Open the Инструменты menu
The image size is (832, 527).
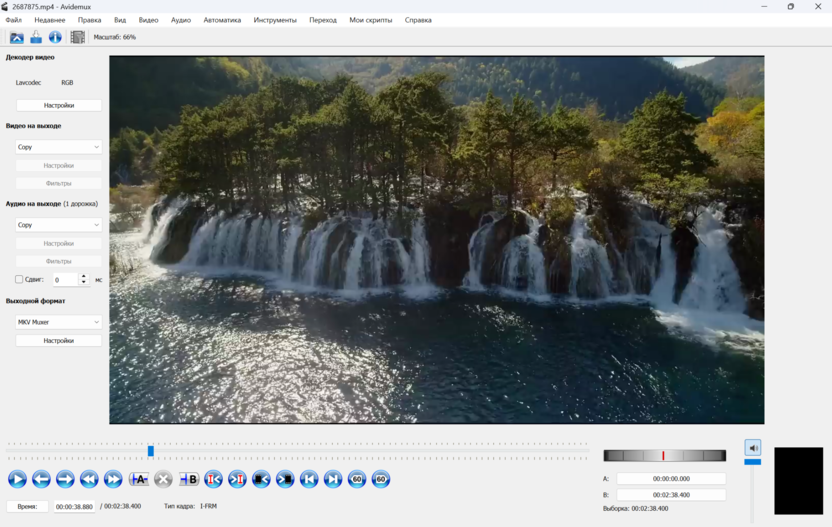[x=275, y=20]
